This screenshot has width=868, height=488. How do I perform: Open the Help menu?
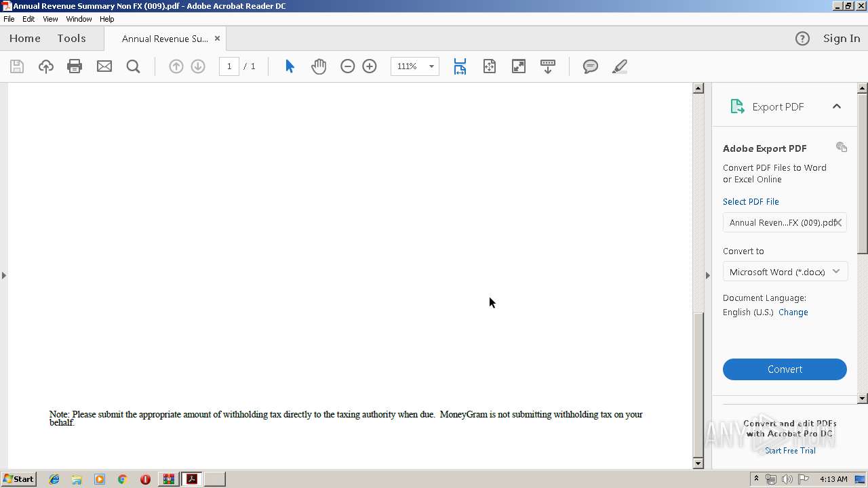[x=107, y=19]
